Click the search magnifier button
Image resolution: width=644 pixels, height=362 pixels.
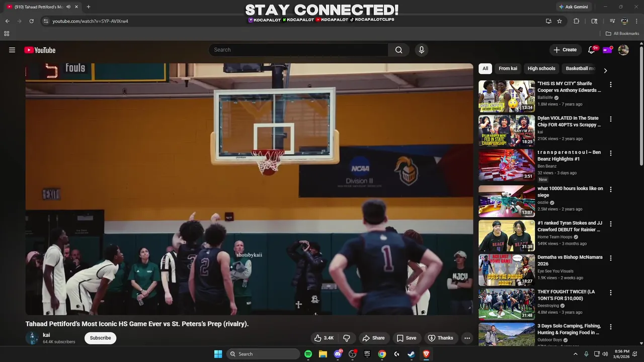tap(398, 50)
